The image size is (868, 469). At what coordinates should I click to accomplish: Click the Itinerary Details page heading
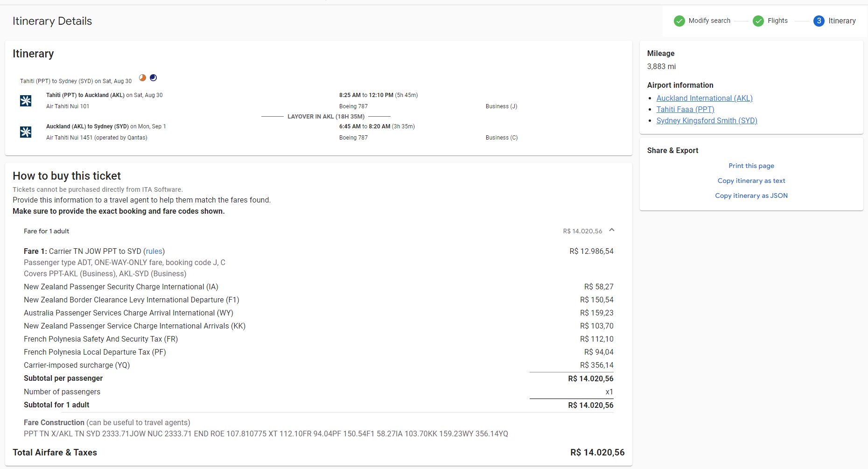click(52, 21)
